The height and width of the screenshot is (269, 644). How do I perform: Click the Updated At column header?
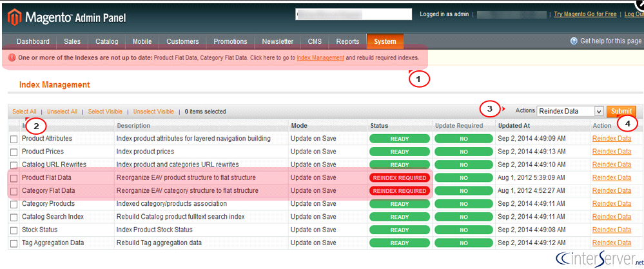point(514,126)
